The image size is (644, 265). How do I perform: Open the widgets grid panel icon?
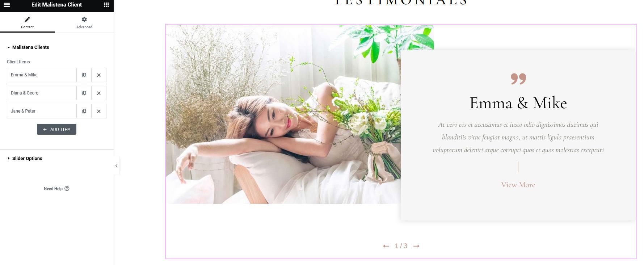(x=106, y=5)
